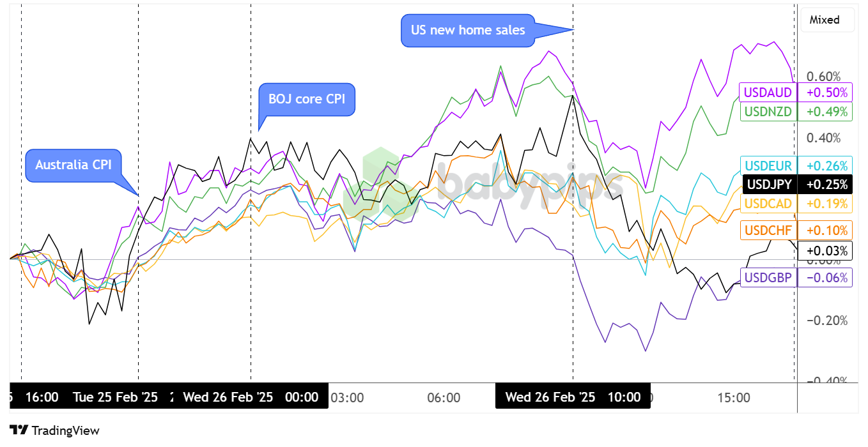
Task: Click the BOJ core CPI callout
Action: [306, 100]
